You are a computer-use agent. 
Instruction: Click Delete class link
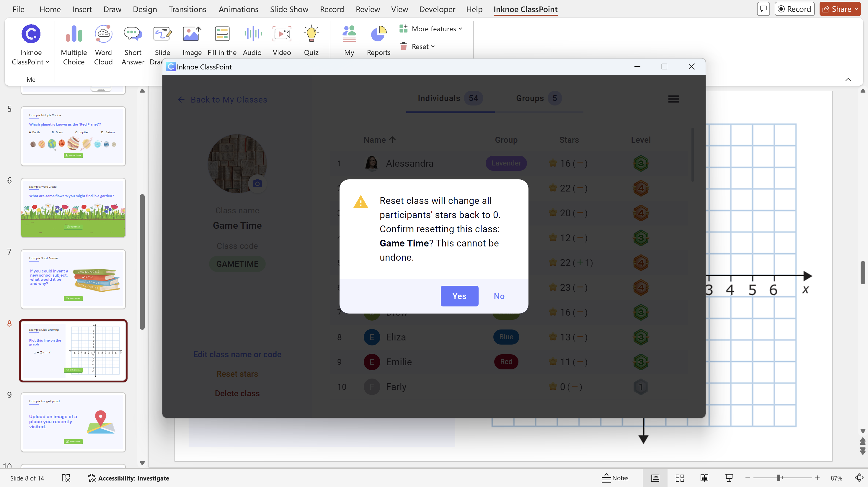tap(237, 393)
